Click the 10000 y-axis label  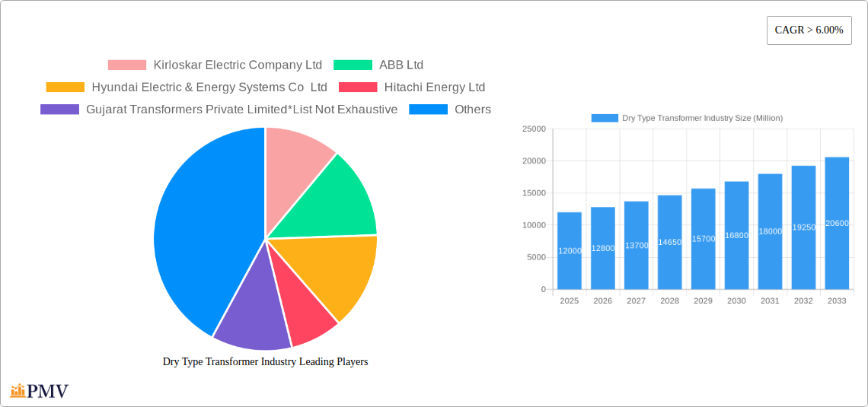[x=535, y=225]
